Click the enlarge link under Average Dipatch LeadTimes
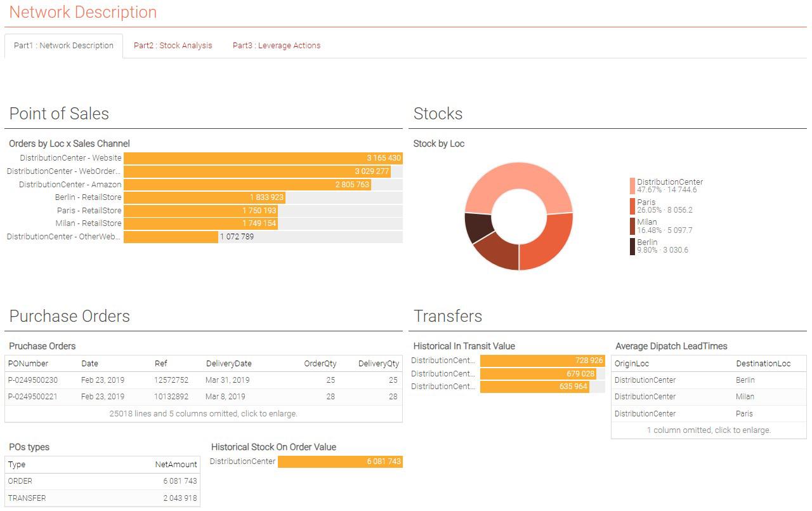The width and height of the screenshot is (812, 511). tap(708, 430)
